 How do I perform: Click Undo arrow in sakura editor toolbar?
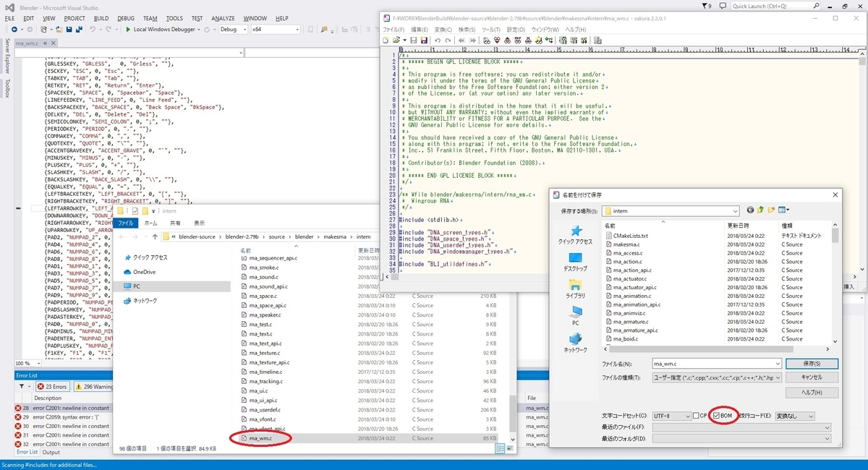coord(438,40)
